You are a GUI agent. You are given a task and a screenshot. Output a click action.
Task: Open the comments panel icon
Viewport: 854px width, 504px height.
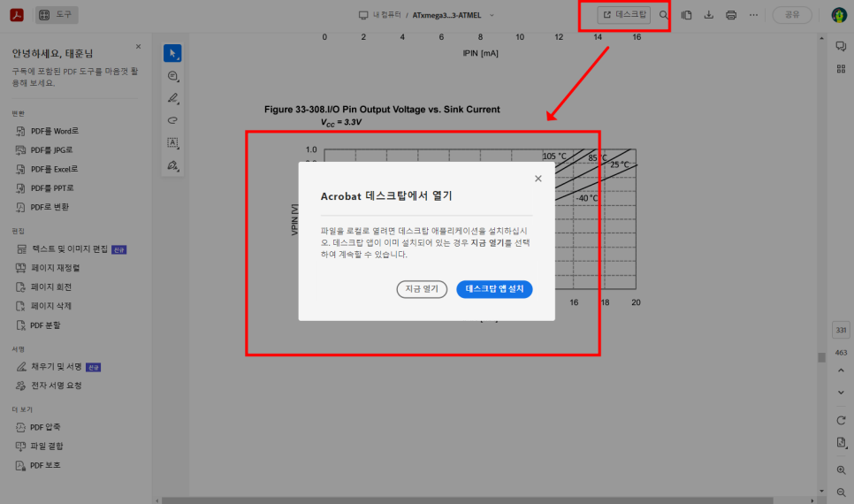(841, 46)
